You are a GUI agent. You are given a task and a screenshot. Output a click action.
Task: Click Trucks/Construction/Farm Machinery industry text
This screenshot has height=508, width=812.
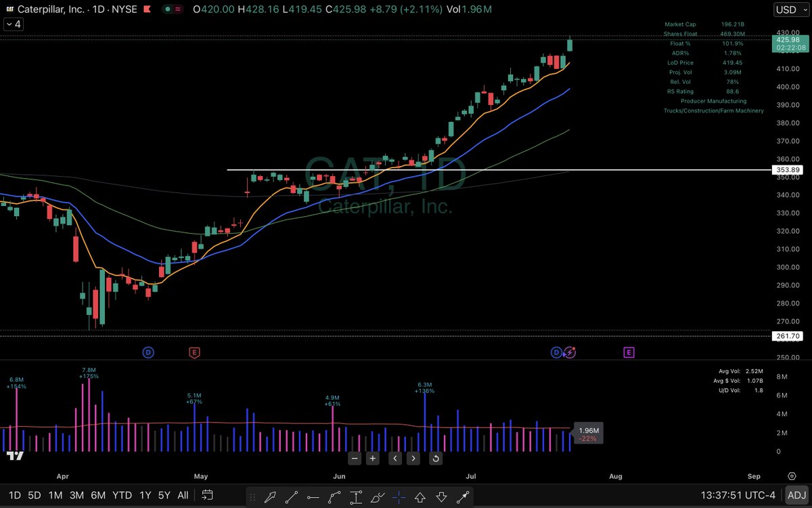coord(714,110)
